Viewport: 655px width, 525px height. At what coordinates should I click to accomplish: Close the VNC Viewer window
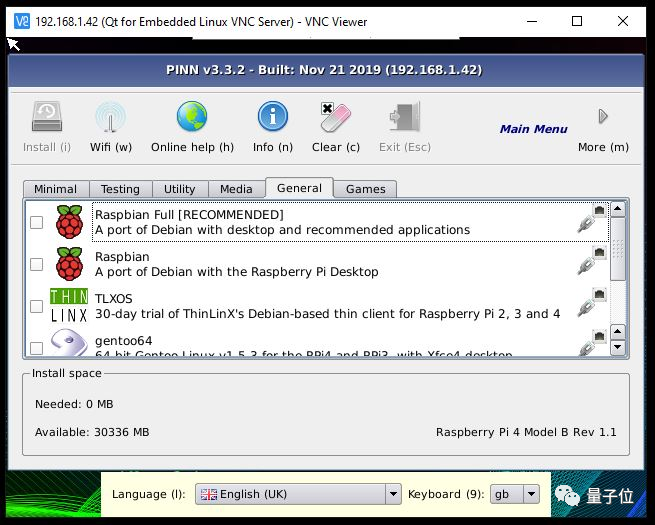pyautogui.click(x=622, y=21)
